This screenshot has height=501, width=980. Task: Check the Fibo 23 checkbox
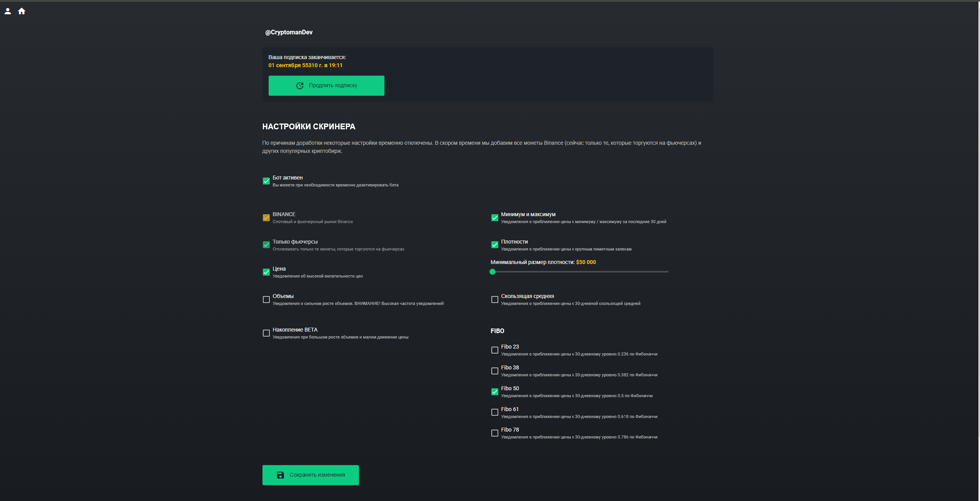click(495, 350)
